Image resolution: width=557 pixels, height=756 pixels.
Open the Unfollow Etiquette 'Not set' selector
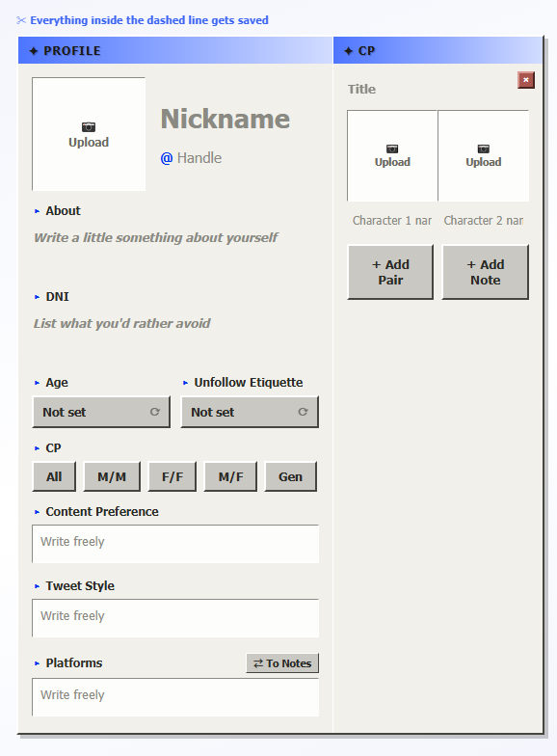(x=250, y=412)
